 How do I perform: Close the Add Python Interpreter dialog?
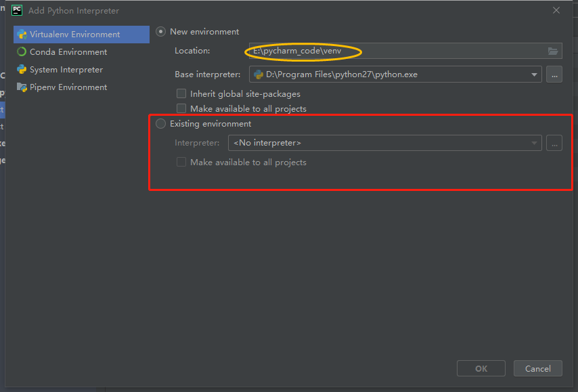(x=556, y=10)
